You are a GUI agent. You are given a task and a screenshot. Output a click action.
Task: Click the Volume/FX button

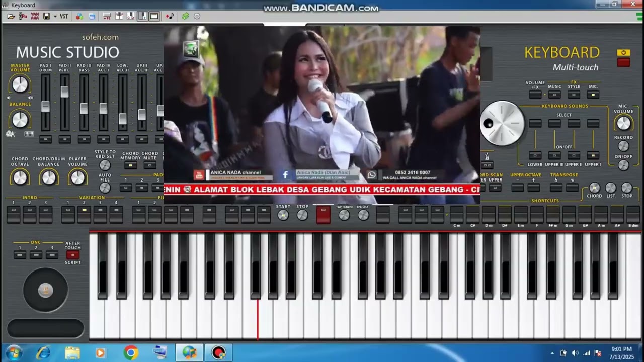[535, 94]
